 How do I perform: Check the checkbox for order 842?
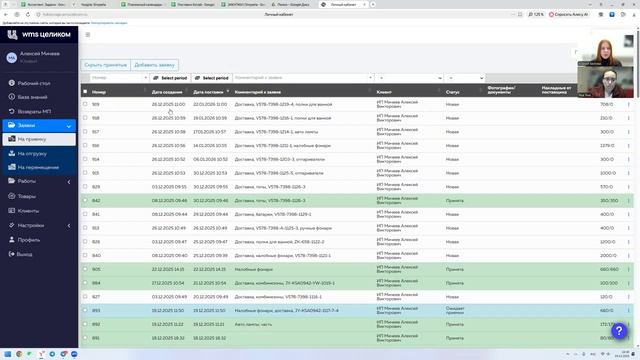tap(85, 200)
